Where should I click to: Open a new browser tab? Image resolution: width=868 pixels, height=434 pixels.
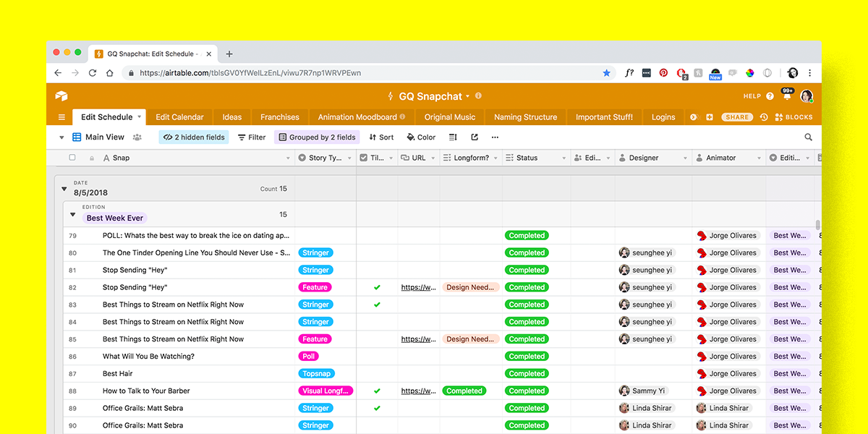(229, 54)
